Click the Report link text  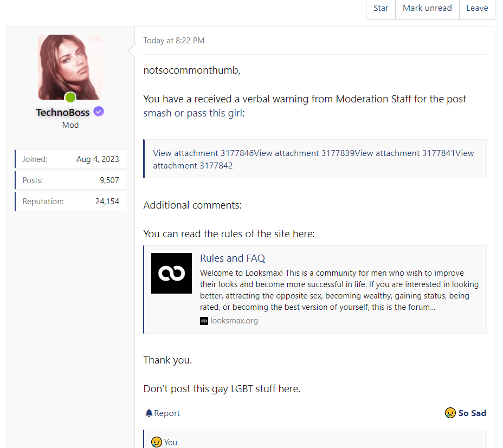[x=166, y=413]
